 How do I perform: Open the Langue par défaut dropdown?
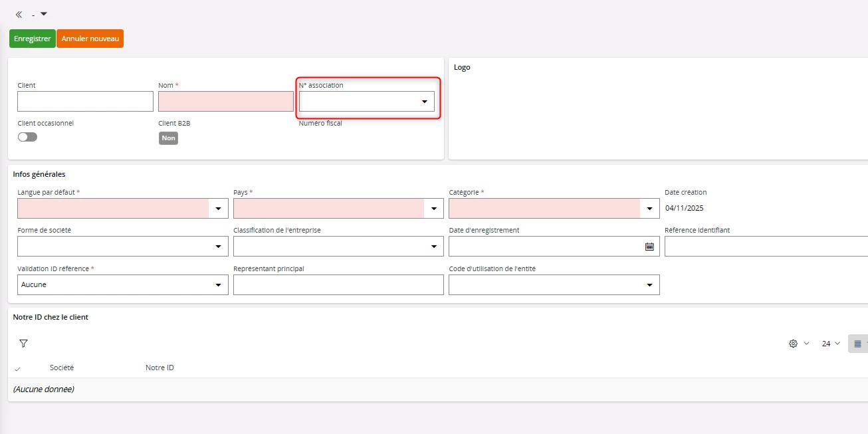coord(218,209)
